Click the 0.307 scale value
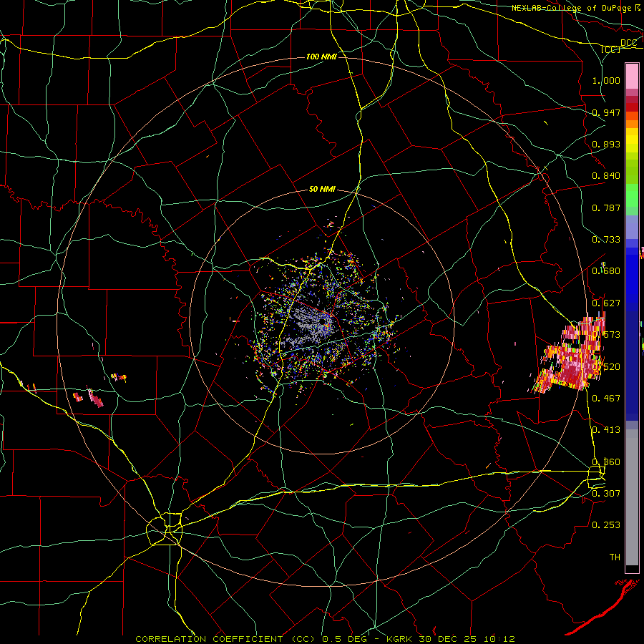This screenshot has width=644, height=644. [x=606, y=493]
